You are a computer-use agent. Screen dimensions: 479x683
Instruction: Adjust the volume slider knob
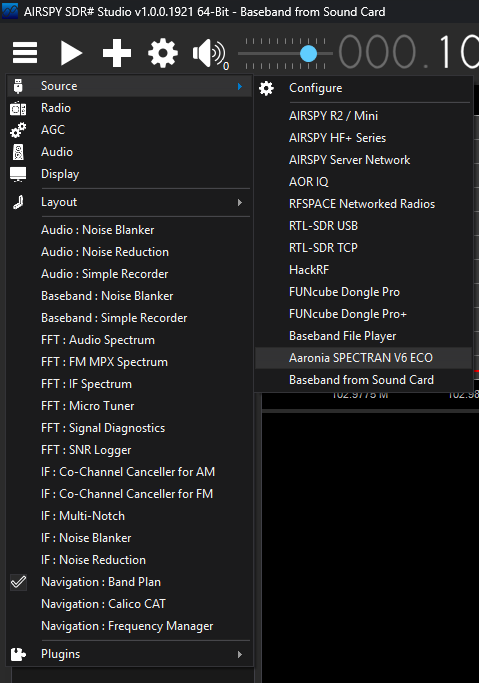[308, 54]
